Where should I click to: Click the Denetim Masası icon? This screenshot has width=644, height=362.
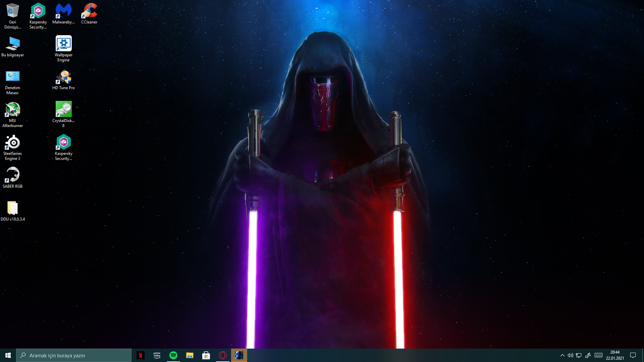tap(12, 77)
